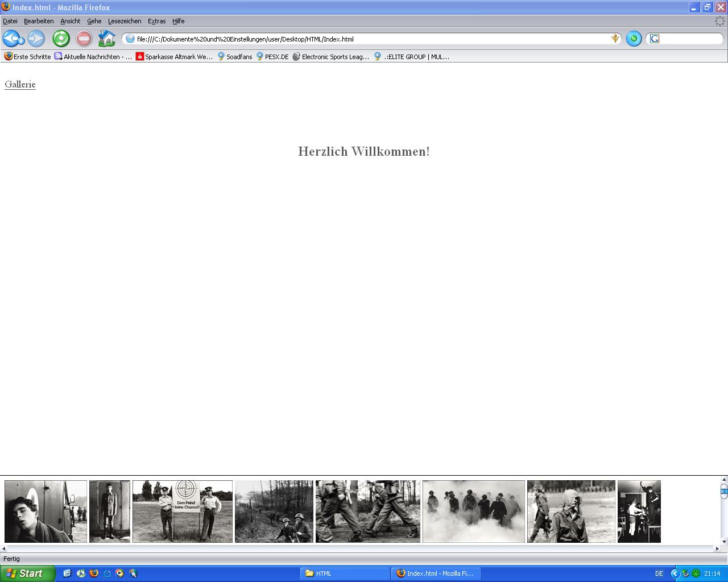Open the Windows Start button
728x582 pixels.
coord(27,573)
